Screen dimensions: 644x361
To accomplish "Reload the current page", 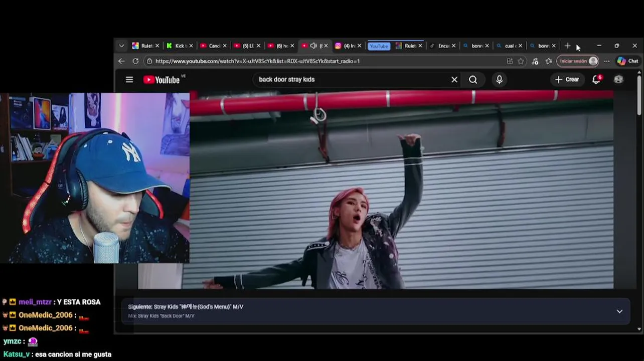I will click(x=135, y=61).
